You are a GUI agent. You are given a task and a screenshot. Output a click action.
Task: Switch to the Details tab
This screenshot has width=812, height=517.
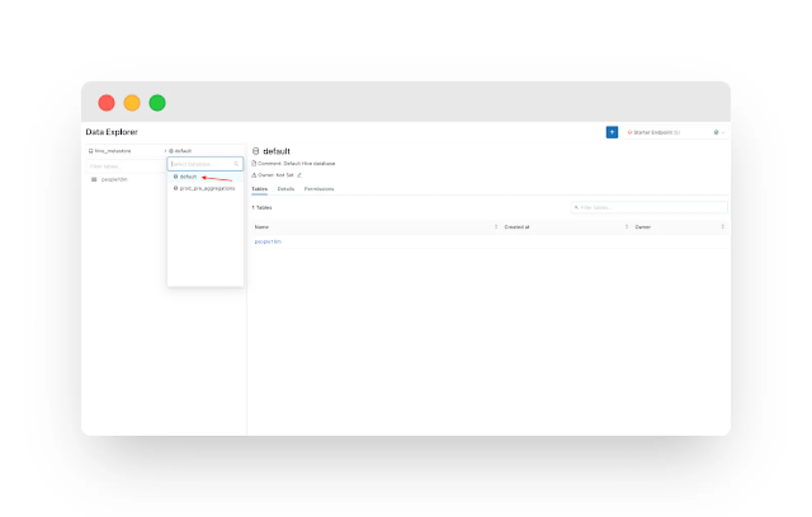click(x=286, y=189)
